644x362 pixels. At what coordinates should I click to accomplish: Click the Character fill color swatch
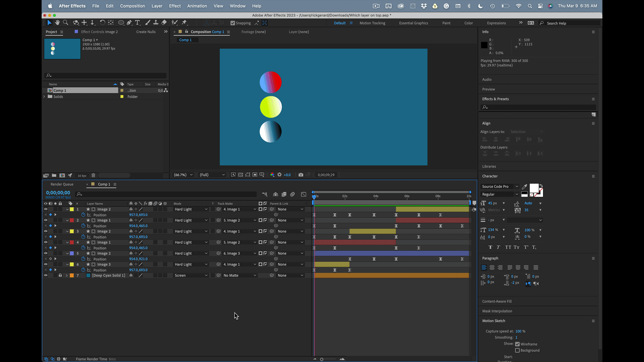[534, 188]
